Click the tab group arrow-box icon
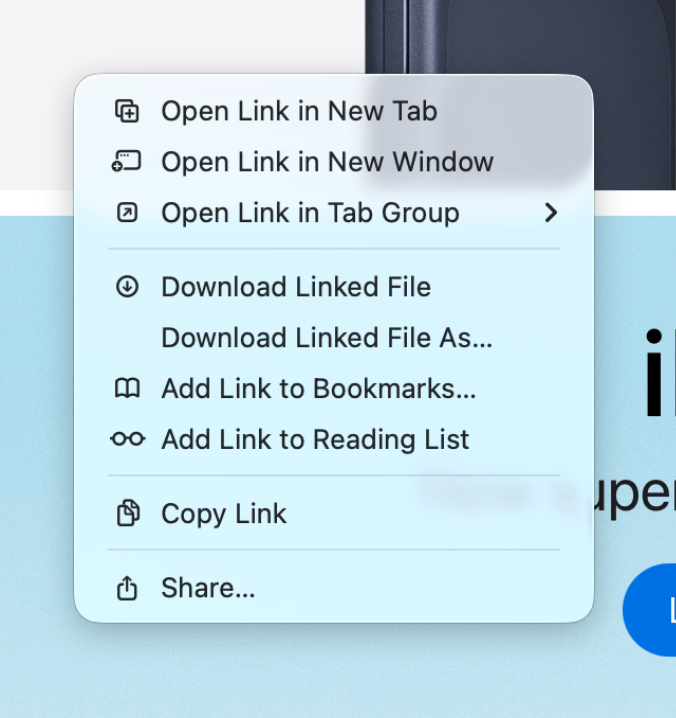This screenshot has height=718, width=676. pyautogui.click(x=127, y=212)
